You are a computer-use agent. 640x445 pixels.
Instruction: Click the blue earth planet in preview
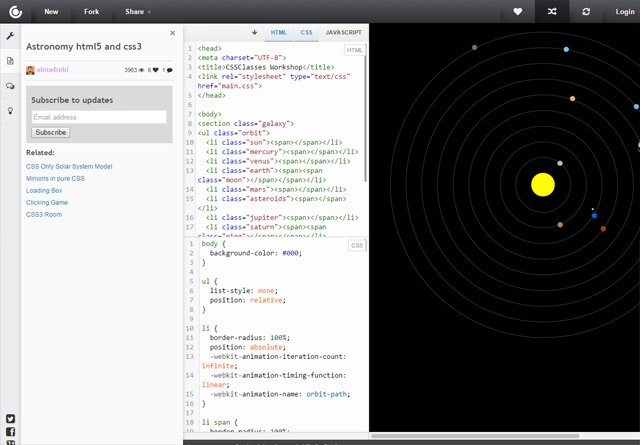594,216
